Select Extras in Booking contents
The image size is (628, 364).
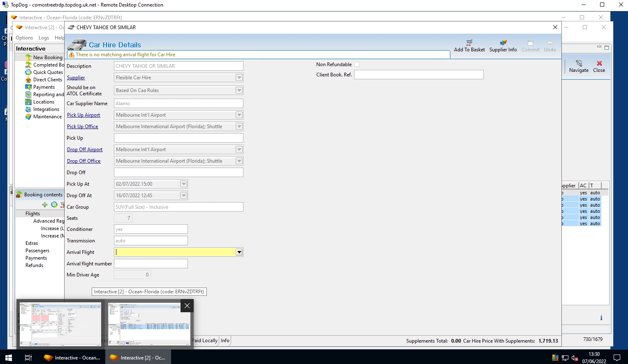tap(32, 243)
